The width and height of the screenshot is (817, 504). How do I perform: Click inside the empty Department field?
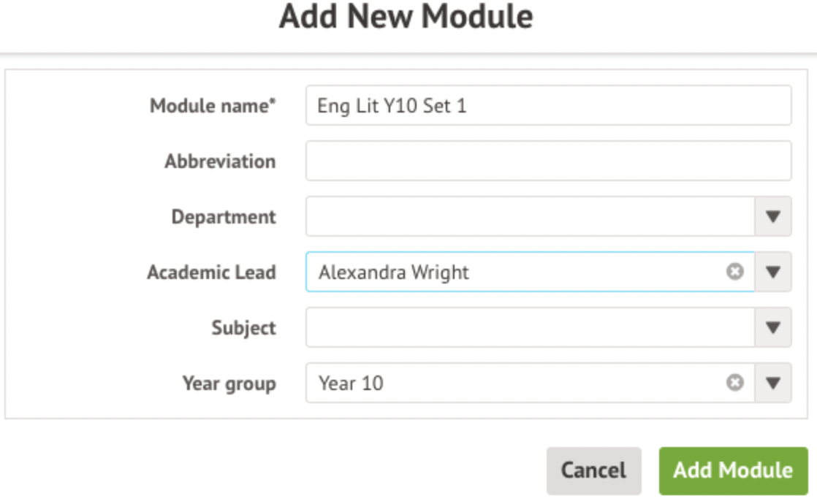[x=530, y=216]
